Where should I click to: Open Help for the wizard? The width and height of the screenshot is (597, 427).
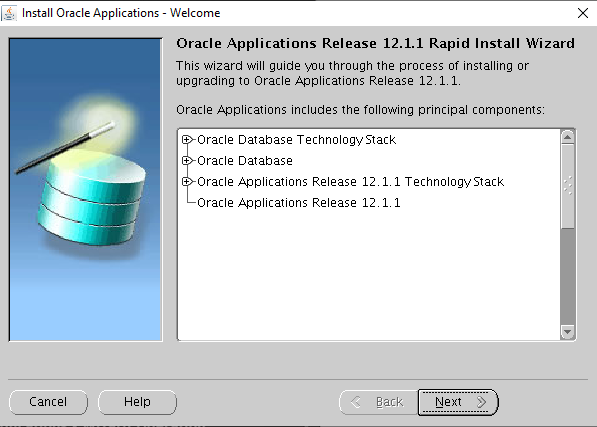[x=137, y=402]
